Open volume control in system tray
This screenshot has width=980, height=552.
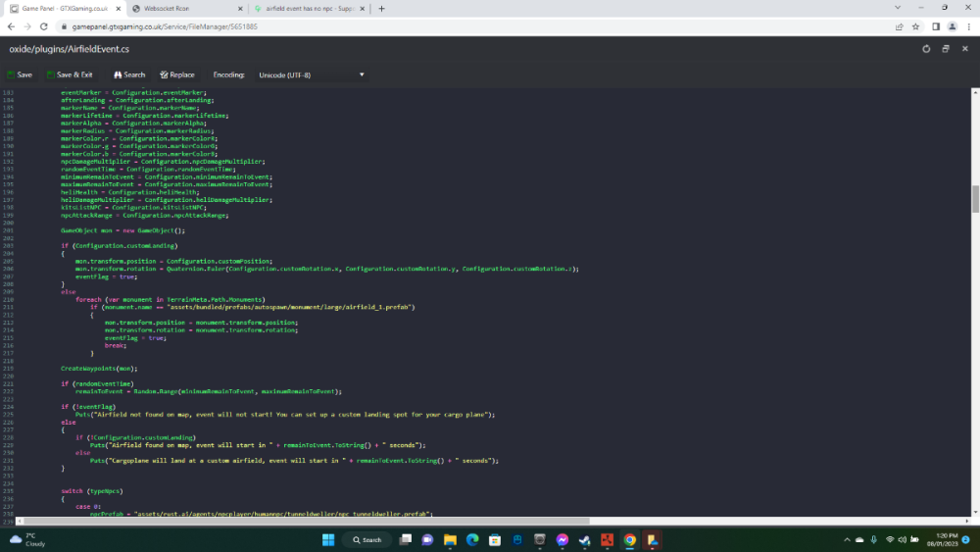(x=902, y=539)
